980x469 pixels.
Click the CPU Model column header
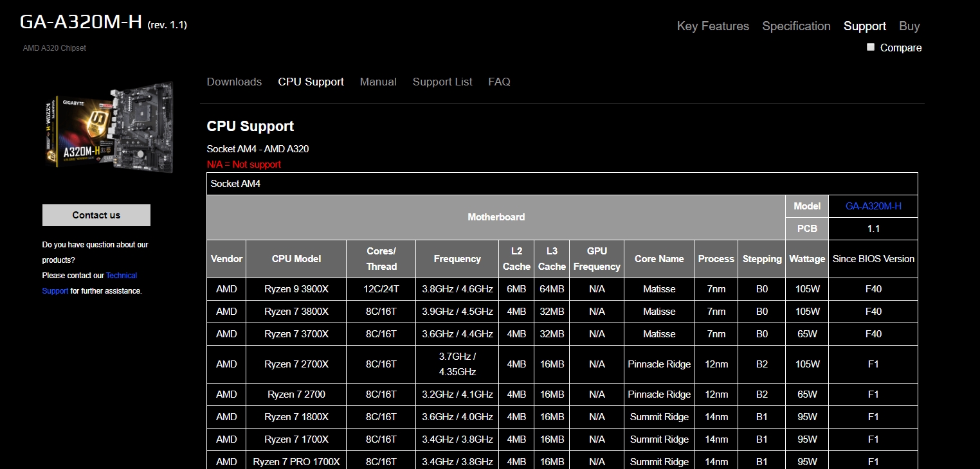296,259
